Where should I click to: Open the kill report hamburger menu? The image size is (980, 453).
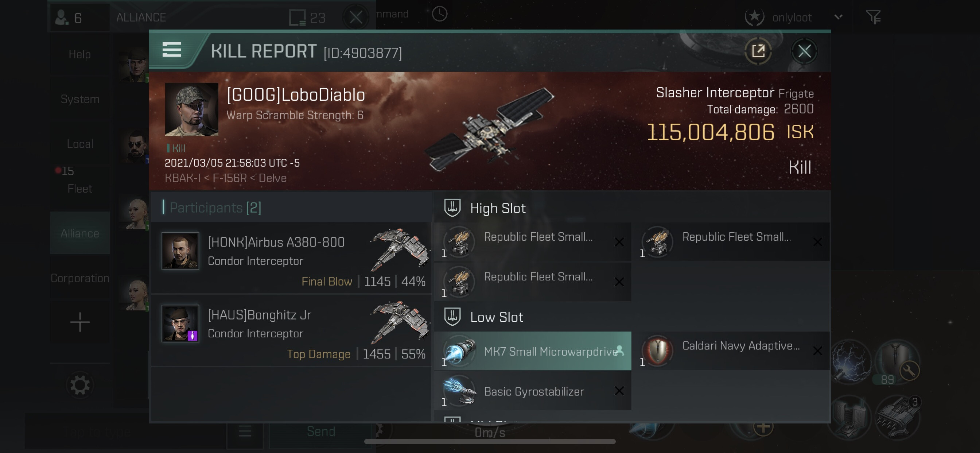coord(171,50)
